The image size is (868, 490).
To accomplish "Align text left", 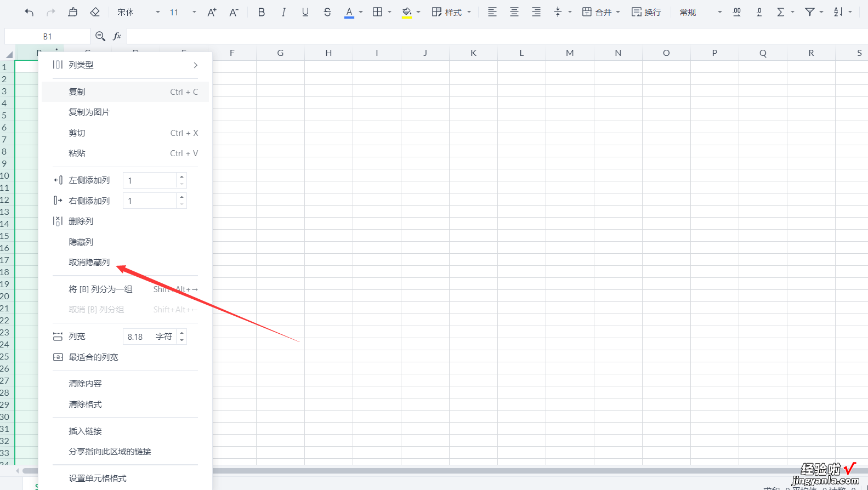I will (x=492, y=12).
